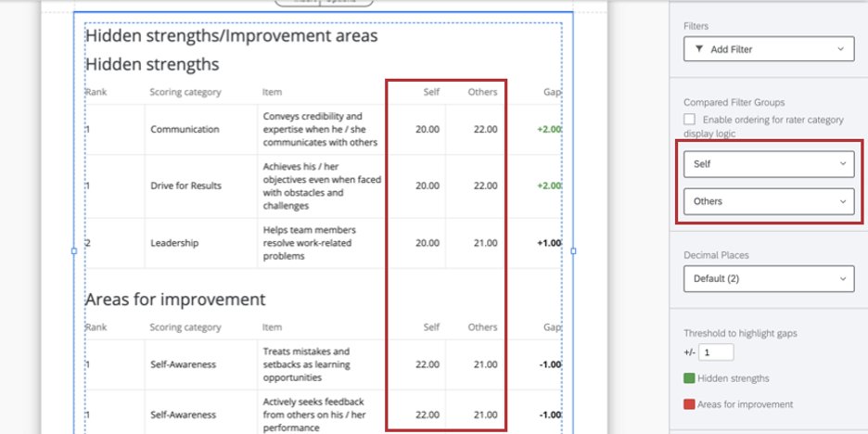Click the Item header in Areas for improvement
868x434 pixels.
coord(272,327)
